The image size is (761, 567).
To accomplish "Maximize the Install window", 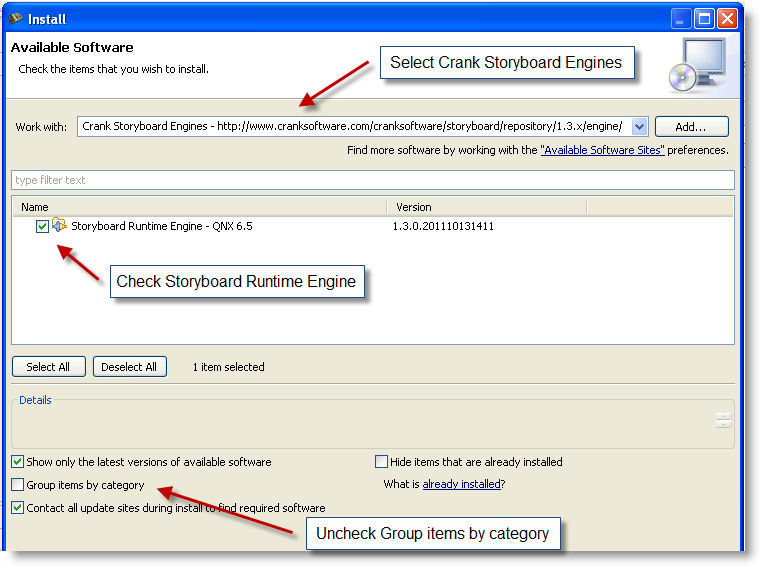I will (x=704, y=19).
